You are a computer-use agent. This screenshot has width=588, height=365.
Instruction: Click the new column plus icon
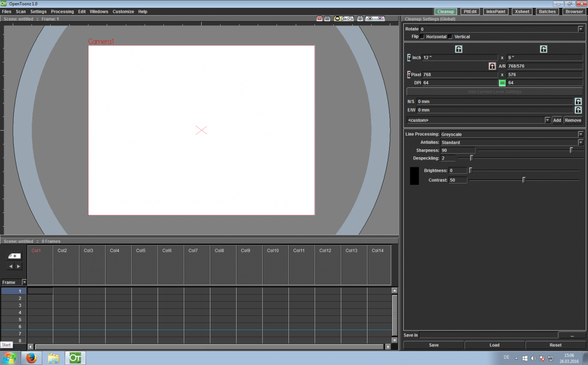coord(15,256)
